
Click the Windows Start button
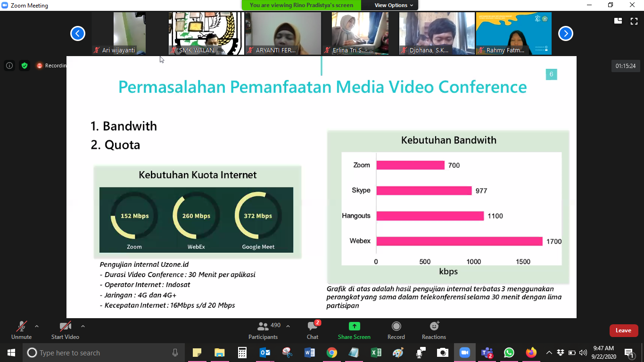(x=11, y=353)
